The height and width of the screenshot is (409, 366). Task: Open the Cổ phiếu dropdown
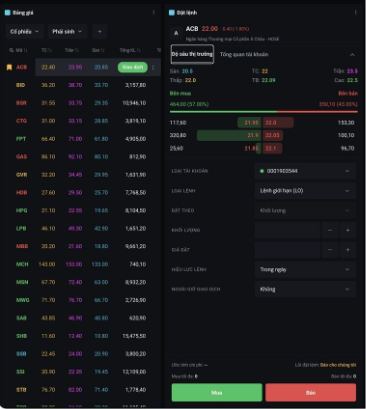coord(24,32)
